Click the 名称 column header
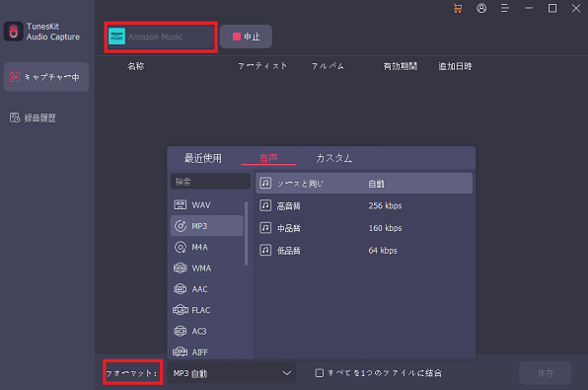The height and width of the screenshot is (390, 588). tap(136, 66)
